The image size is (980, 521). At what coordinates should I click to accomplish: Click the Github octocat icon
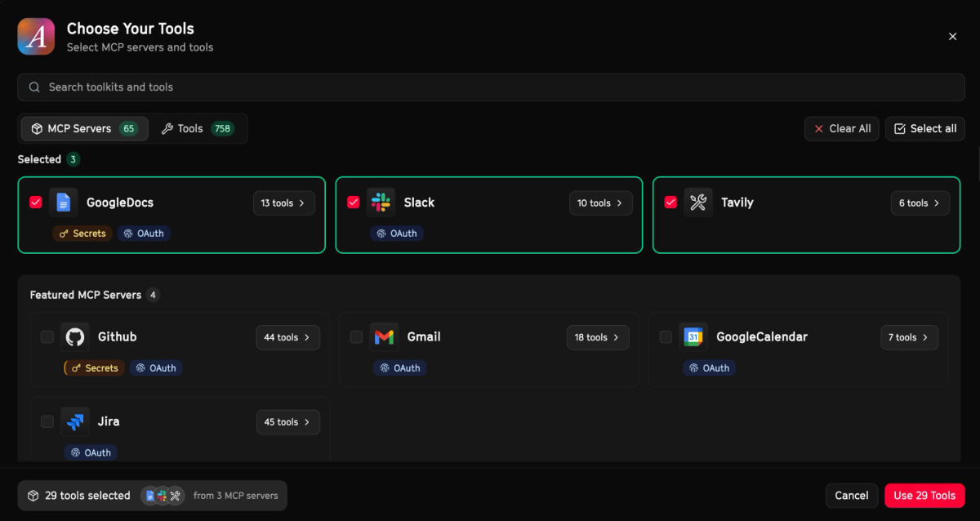[75, 337]
